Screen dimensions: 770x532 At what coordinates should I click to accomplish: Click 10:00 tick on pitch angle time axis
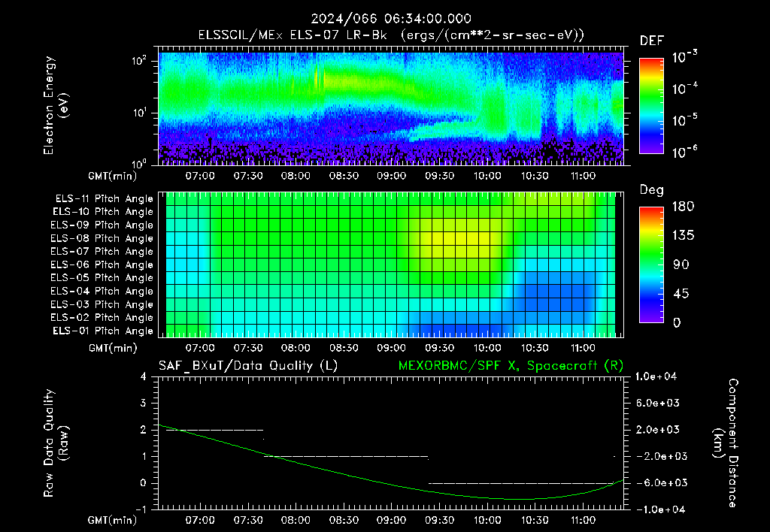pyautogui.click(x=487, y=348)
